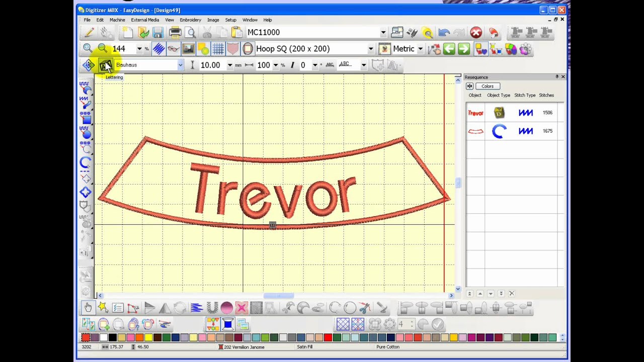This screenshot has height=362, width=644.
Task: Click the Zoom In magnifier
Action: click(x=88, y=49)
